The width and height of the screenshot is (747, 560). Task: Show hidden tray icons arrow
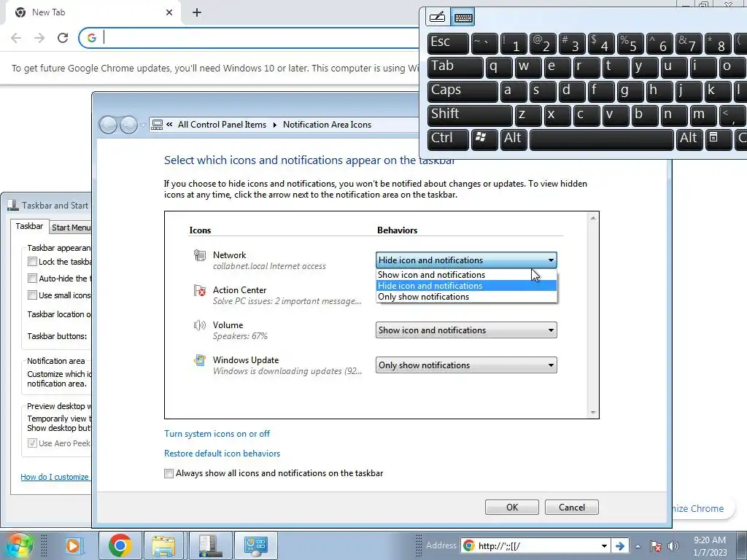coord(638,546)
